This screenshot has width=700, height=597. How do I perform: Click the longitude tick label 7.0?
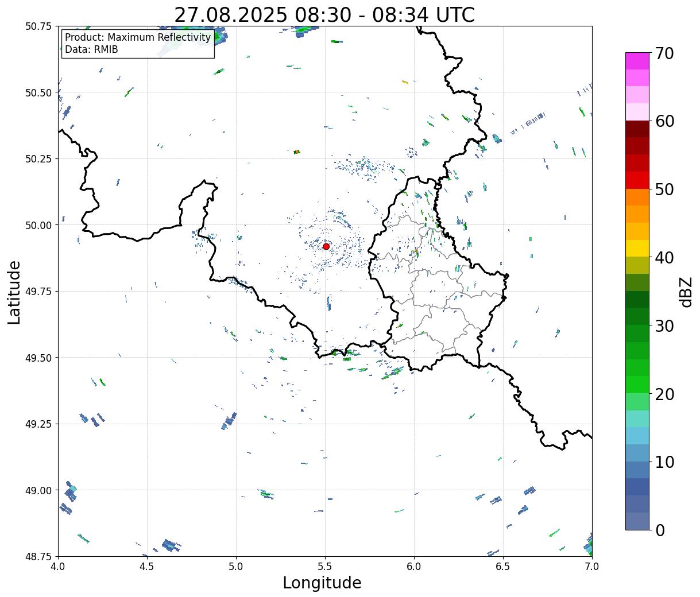point(592,566)
